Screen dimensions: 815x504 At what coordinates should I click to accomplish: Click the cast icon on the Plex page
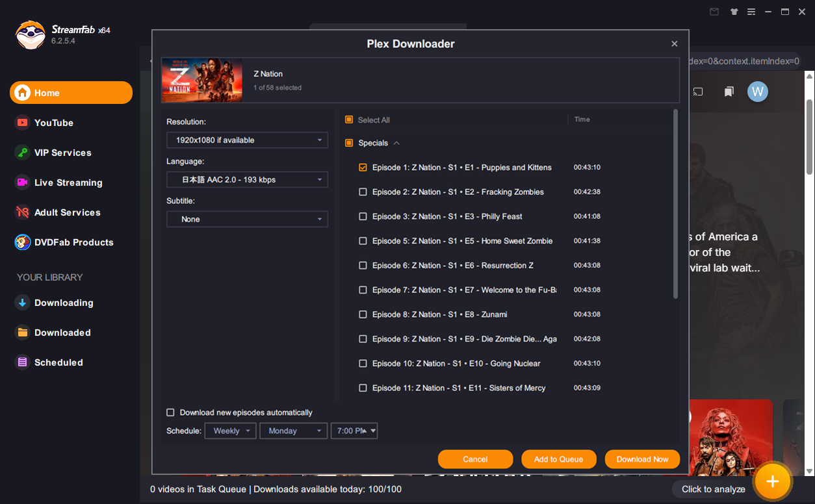tap(698, 92)
